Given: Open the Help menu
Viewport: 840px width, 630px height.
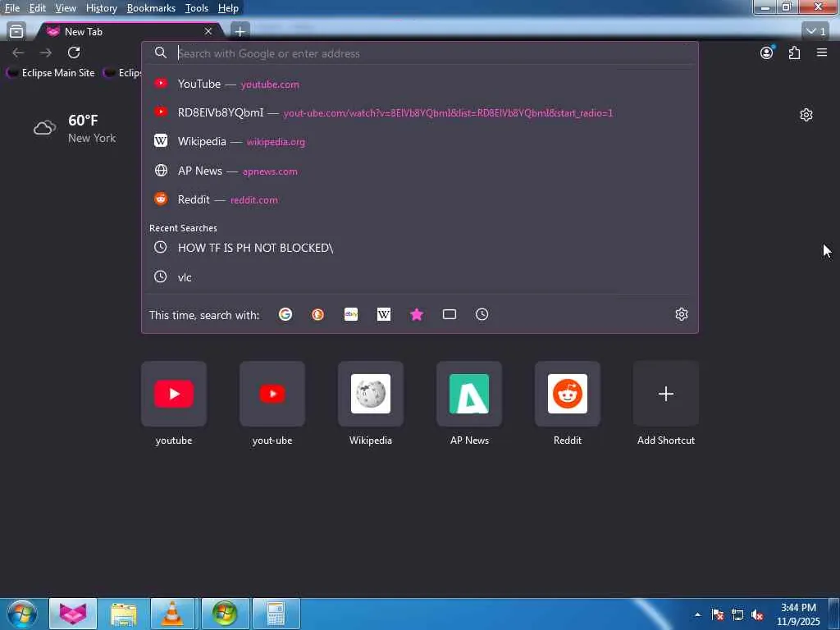Looking at the screenshot, I should [228, 8].
